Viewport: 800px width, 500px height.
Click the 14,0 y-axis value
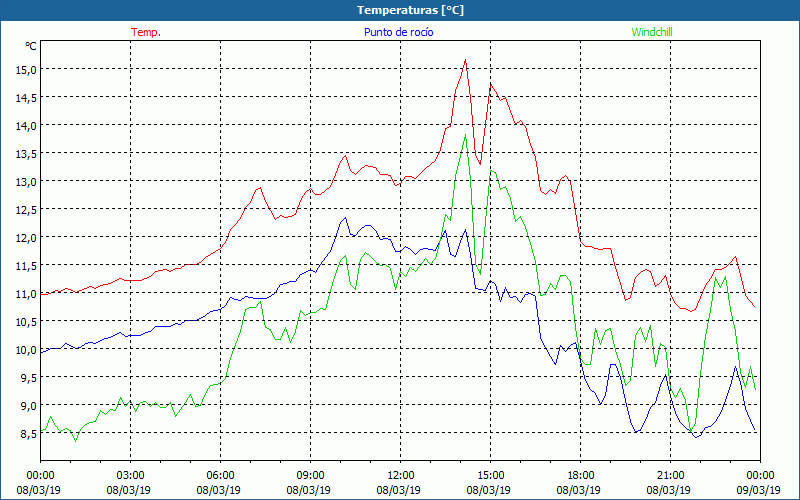[26, 126]
